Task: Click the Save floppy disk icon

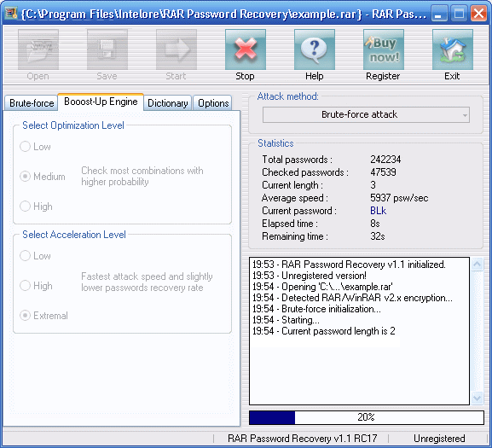Action: [107, 49]
